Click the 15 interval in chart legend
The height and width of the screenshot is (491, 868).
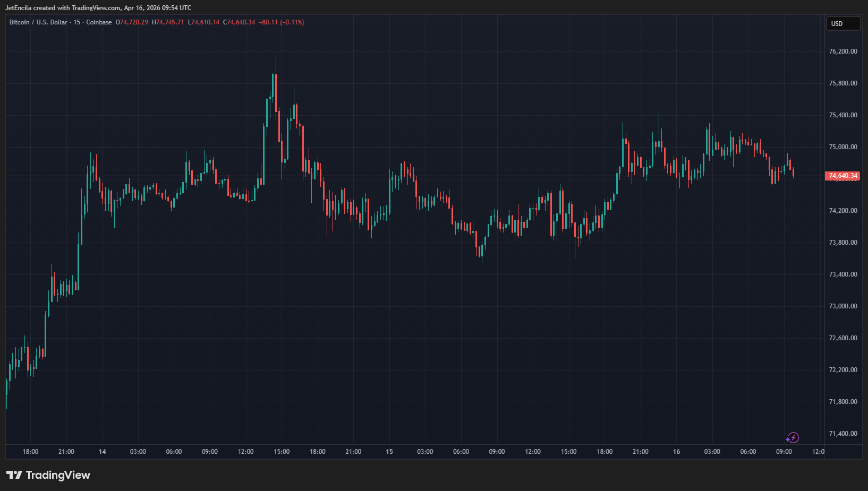[77, 22]
